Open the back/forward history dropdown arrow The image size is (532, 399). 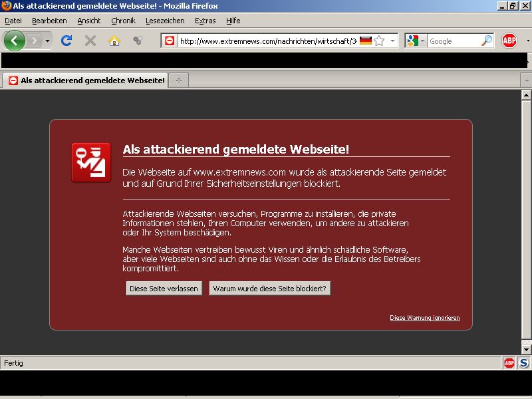[x=47, y=41]
